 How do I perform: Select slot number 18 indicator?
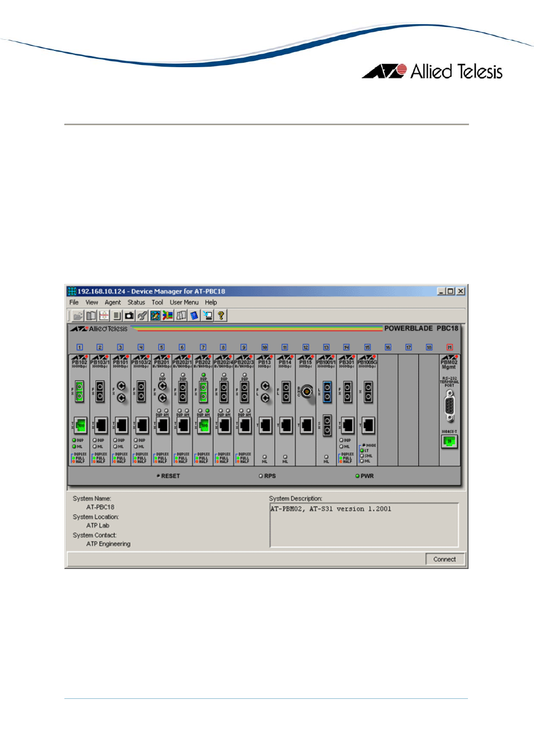pyautogui.click(x=429, y=347)
